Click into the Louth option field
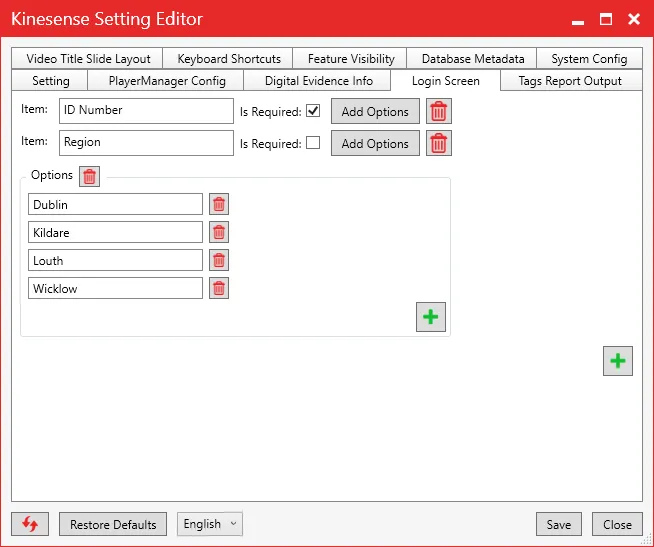This screenshot has width=654, height=547. [x=116, y=260]
